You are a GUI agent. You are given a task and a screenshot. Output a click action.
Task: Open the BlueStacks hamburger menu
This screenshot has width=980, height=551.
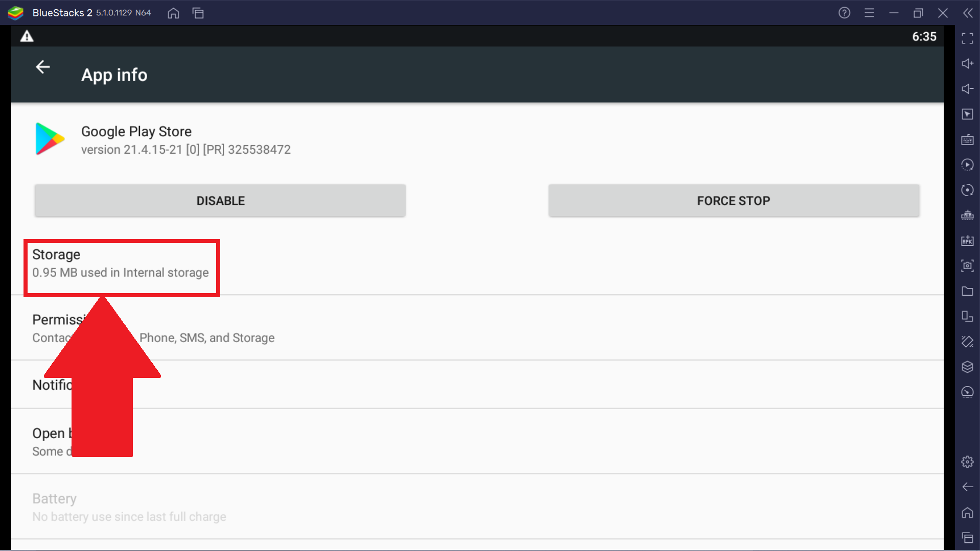pos(869,13)
